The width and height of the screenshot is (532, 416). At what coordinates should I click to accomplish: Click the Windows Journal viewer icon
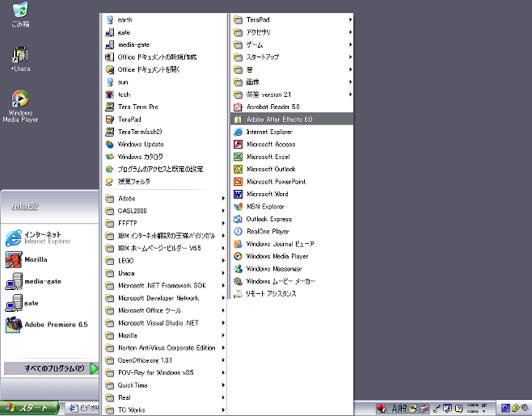pos(239,244)
